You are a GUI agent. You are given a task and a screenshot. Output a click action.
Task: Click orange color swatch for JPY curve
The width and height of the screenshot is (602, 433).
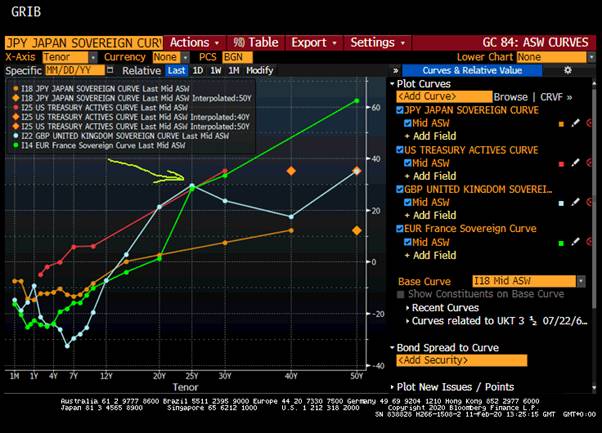click(561, 124)
